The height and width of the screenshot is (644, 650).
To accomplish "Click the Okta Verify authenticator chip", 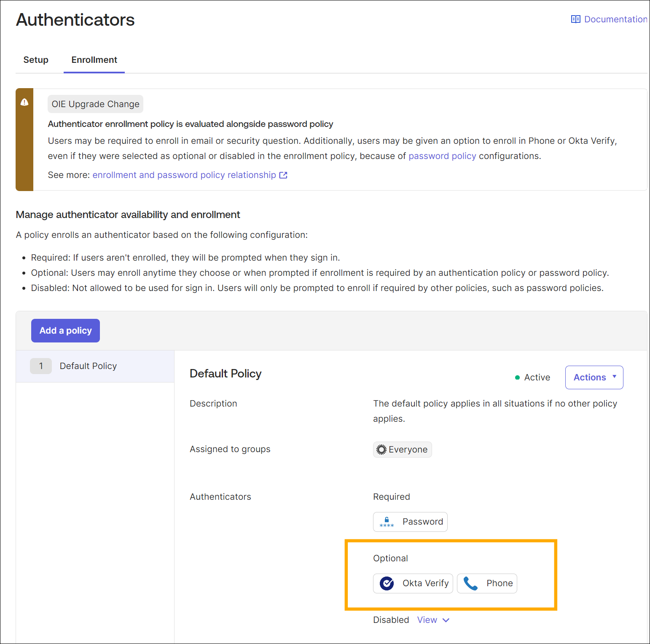I will click(x=413, y=583).
